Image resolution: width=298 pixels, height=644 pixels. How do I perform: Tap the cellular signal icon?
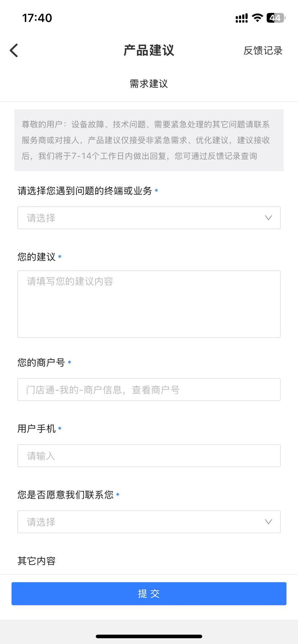click(241, 18)
